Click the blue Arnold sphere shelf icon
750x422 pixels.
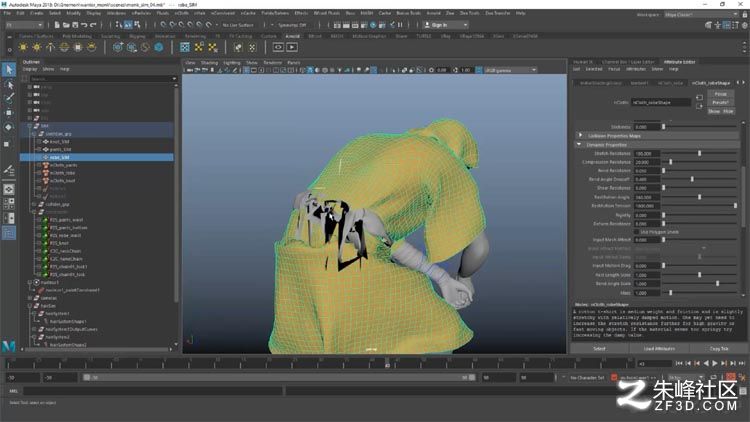click(159, 47)
